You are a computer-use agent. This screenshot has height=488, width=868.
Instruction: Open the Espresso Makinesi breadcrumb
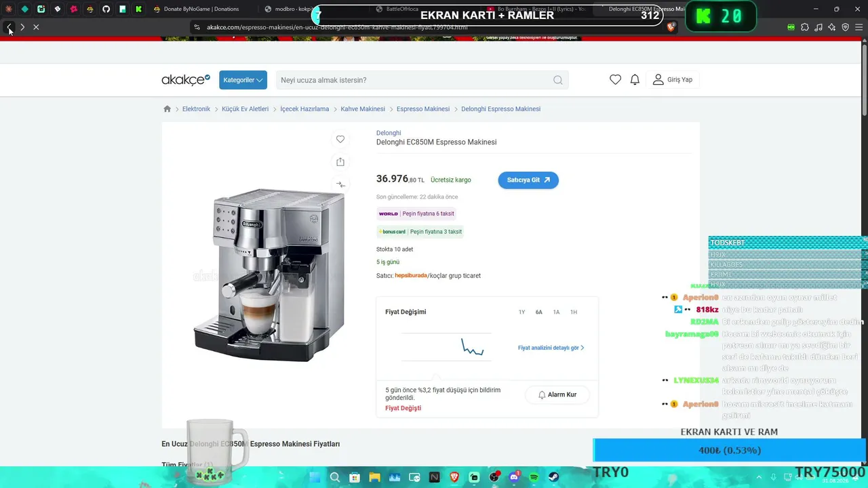coord(423,109)
